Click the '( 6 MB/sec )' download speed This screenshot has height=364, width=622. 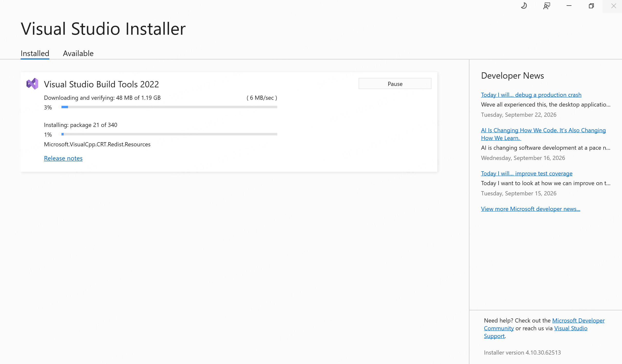coord(262,98)
